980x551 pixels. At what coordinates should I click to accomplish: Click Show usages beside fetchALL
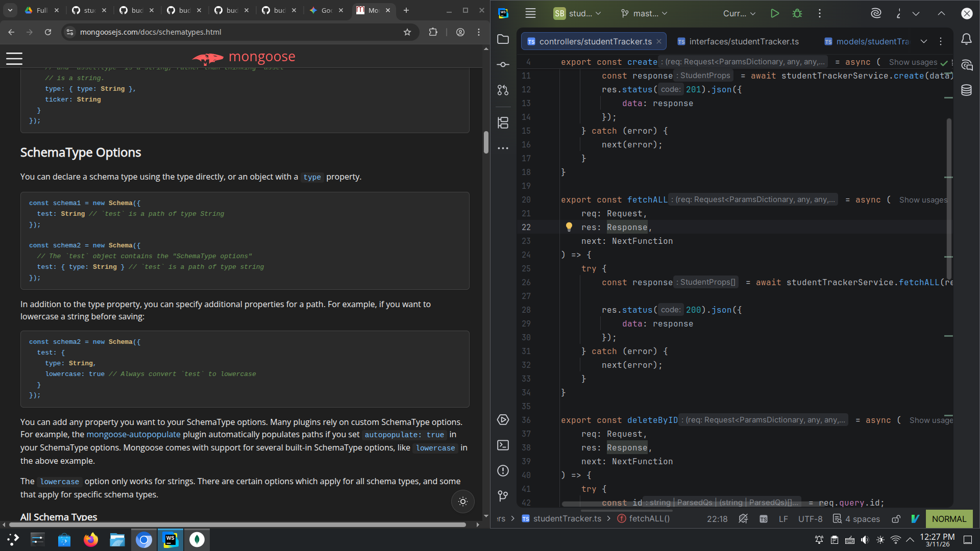pos(923,200)
